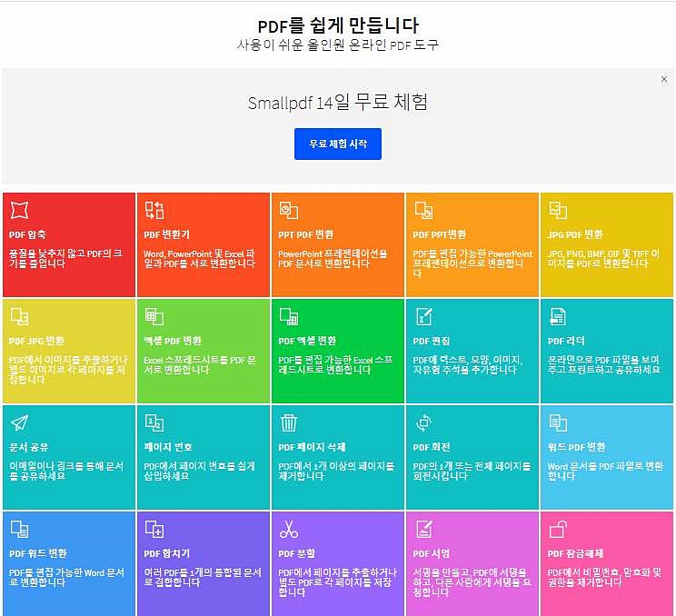This screenshot has height=616, width=676.
Task: Click description 'PDF에서 비밀번호, 암호화 및 권한을 제거합니다'
Action: (604, 577)
